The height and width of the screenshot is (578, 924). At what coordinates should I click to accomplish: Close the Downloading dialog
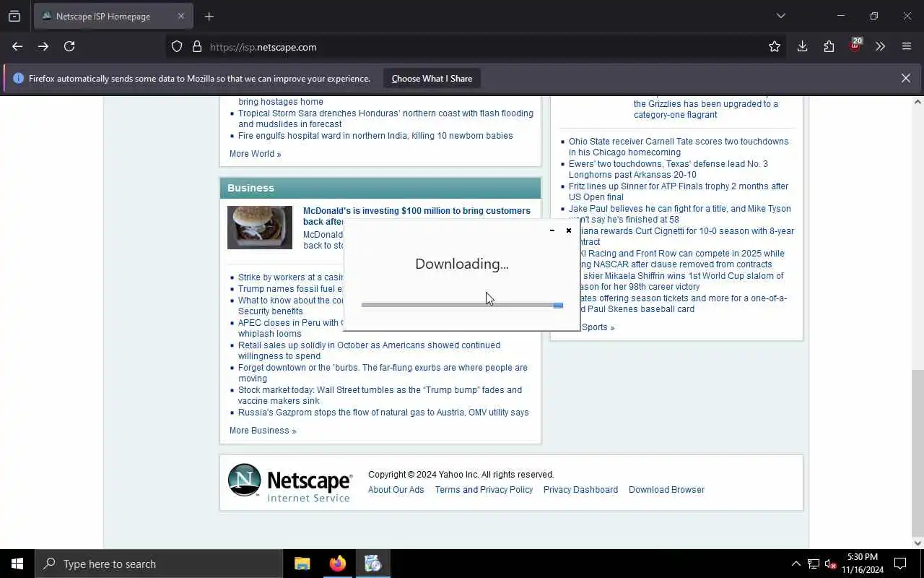[x=569, y=230]
